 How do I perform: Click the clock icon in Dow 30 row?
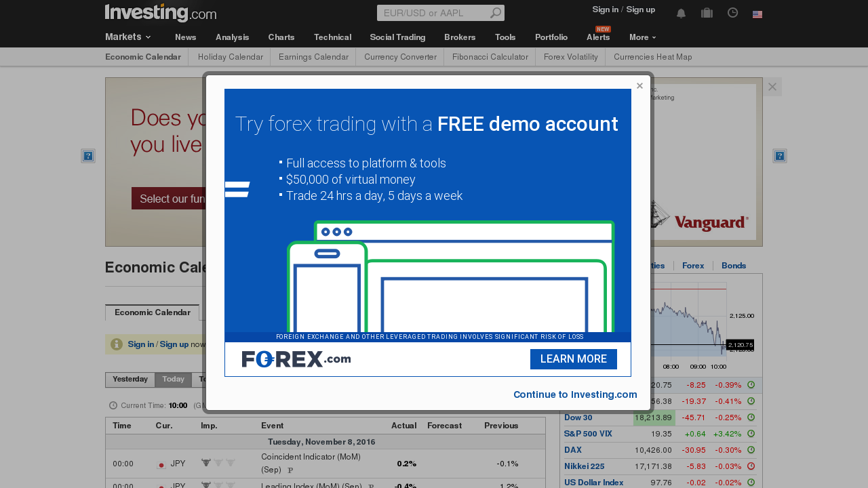point(751,418)
